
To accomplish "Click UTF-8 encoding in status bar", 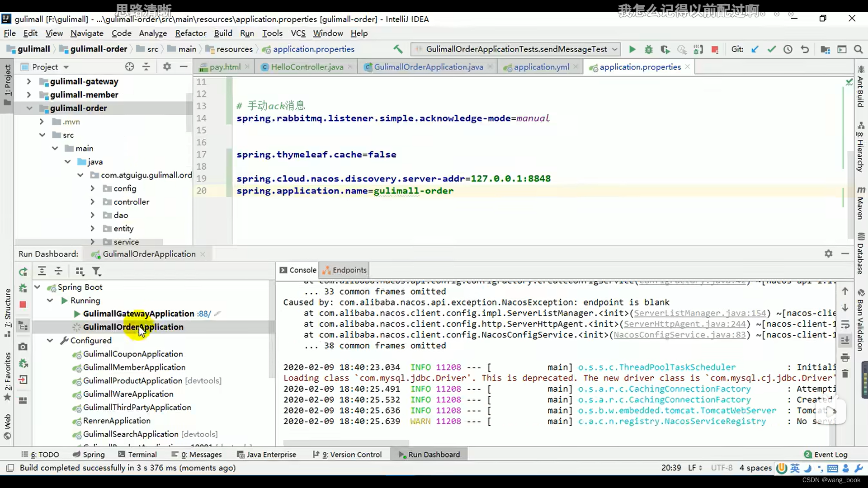I will coord(722,468).
